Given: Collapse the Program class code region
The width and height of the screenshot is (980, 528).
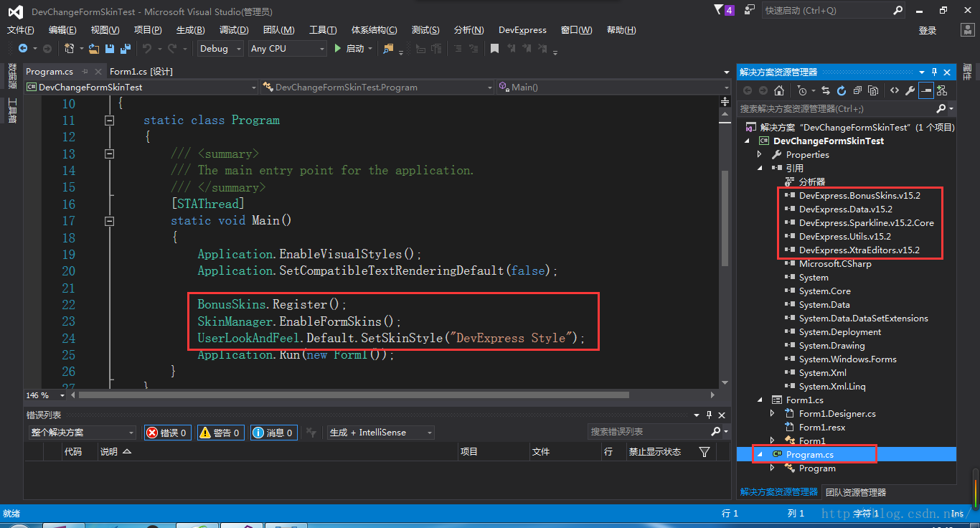Looking at the screenshot, I should click(x=110, y=121).
